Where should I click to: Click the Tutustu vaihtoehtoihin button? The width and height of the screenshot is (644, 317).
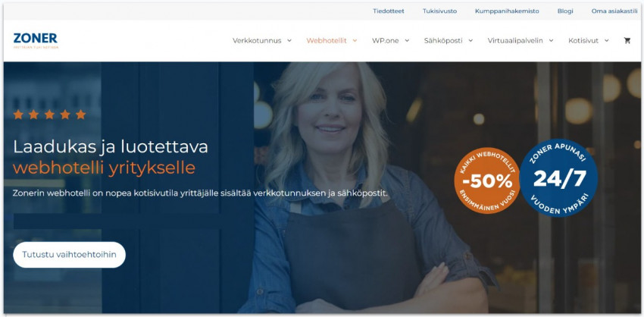tap(70, 255)
